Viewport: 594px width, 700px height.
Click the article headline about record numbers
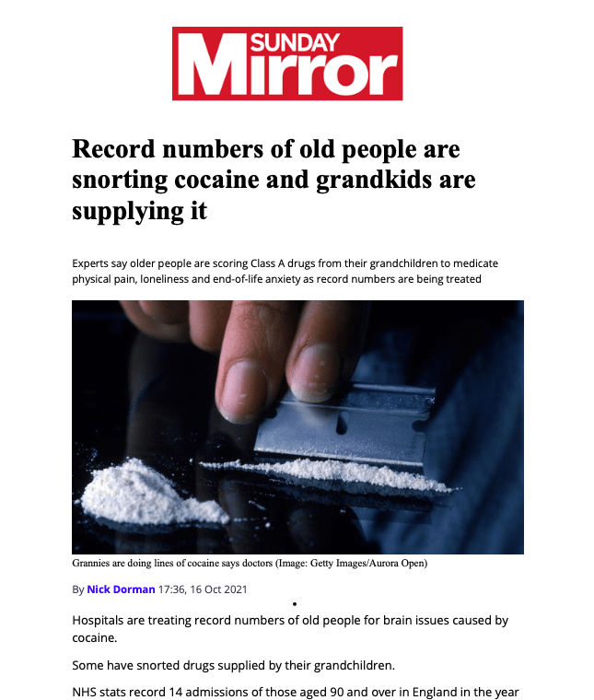[x=274, y=180]
